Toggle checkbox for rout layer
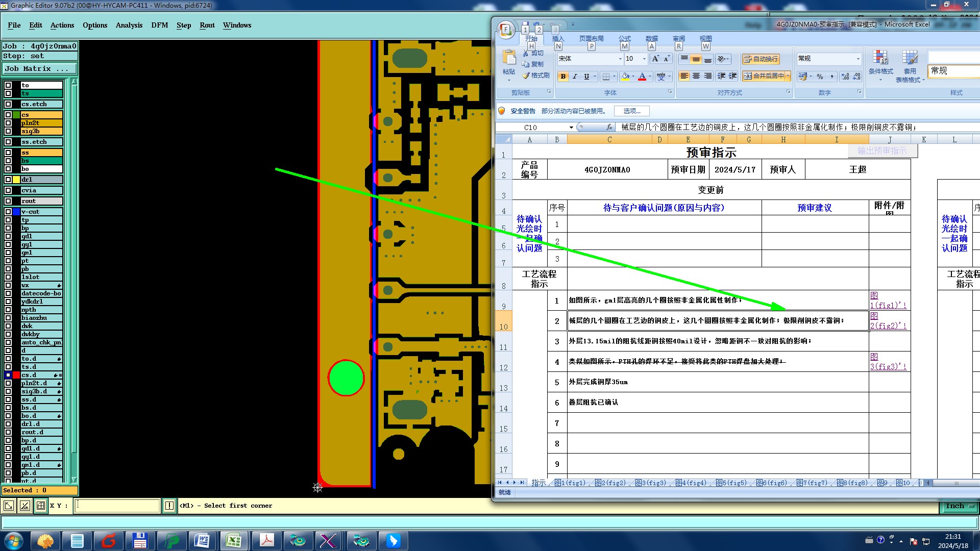 [8, 201]
